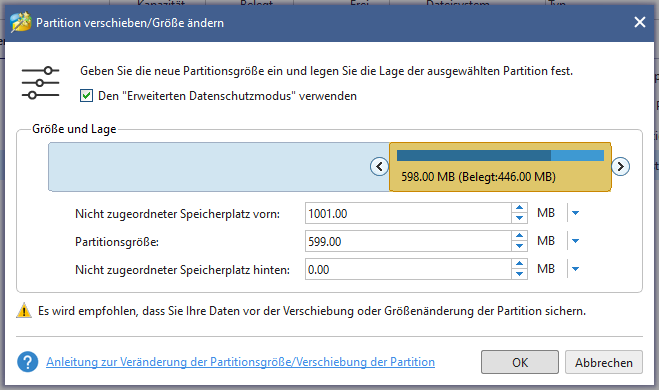Click the OK button
The height and width of the screenshot is (390, 659).
click(x=520, y=362)
